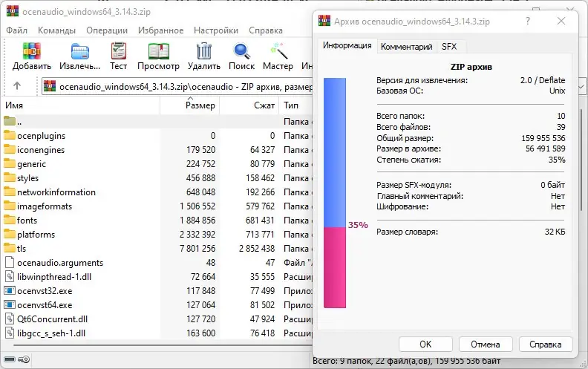Click the Извлечь toolbar icon
Viewport: 588px width, 369px height.
pyautogui.click(x=80, y=51)
